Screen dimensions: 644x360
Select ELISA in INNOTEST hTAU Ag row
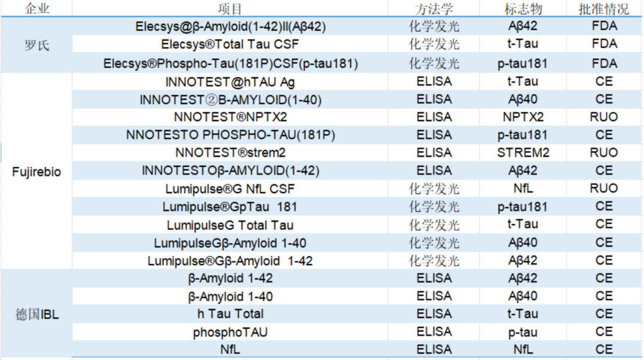[x=434, y=81]
